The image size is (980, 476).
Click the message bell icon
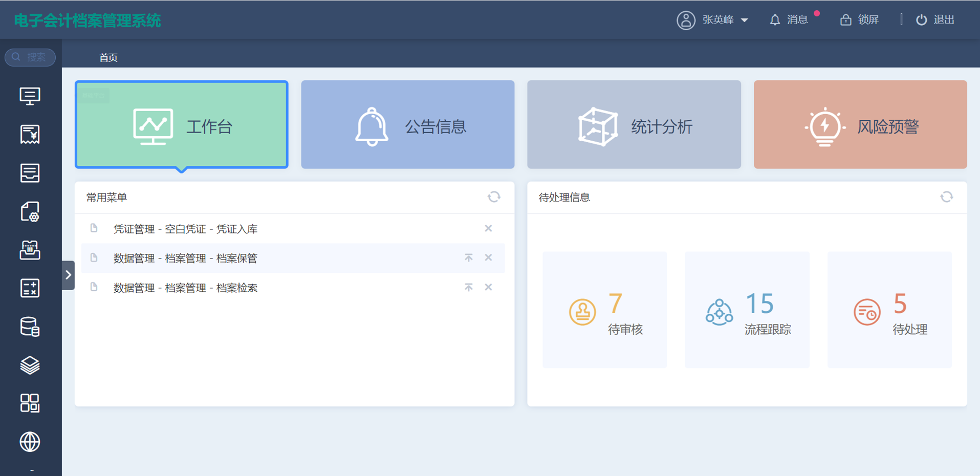775,20
